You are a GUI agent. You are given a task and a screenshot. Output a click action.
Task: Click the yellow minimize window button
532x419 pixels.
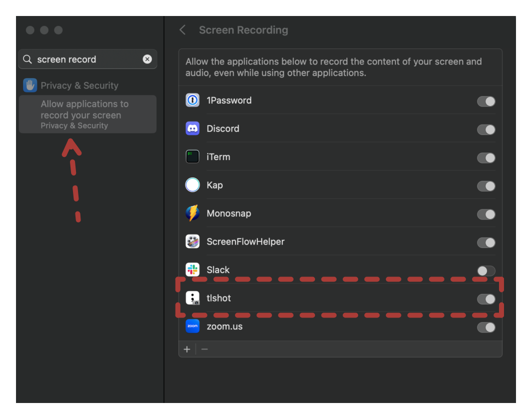point(44,30)
